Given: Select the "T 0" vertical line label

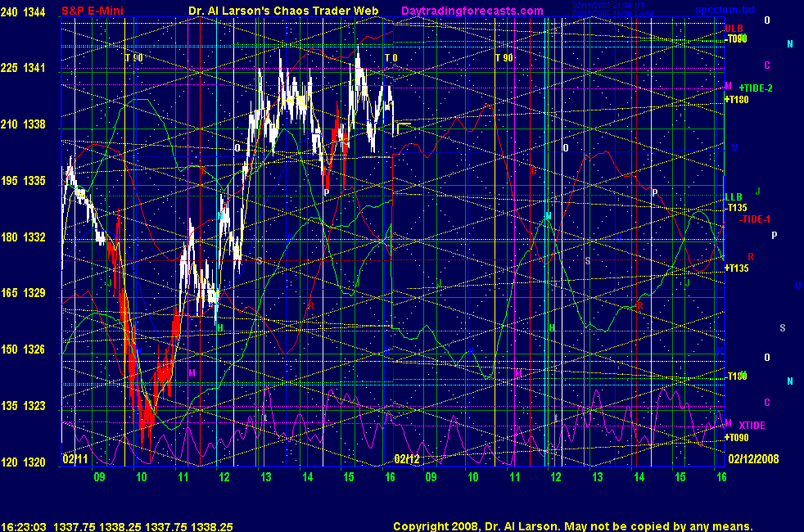Looking at the screenshot, I should point(391,58).
